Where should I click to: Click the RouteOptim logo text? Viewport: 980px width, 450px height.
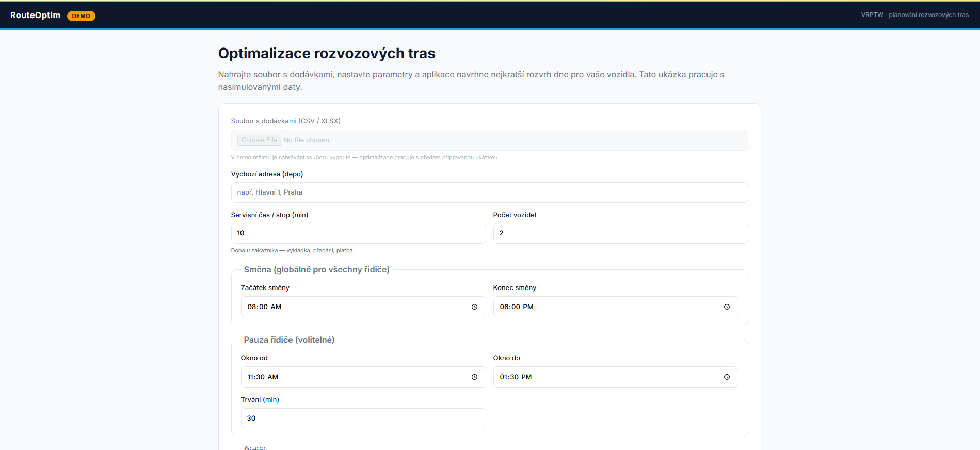[35, 15]
